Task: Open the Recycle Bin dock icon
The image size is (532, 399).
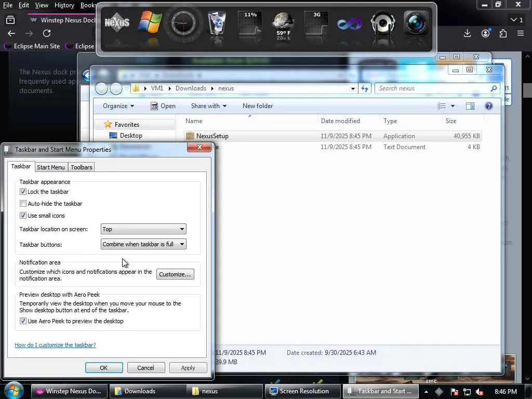Action: coord(217,23)
